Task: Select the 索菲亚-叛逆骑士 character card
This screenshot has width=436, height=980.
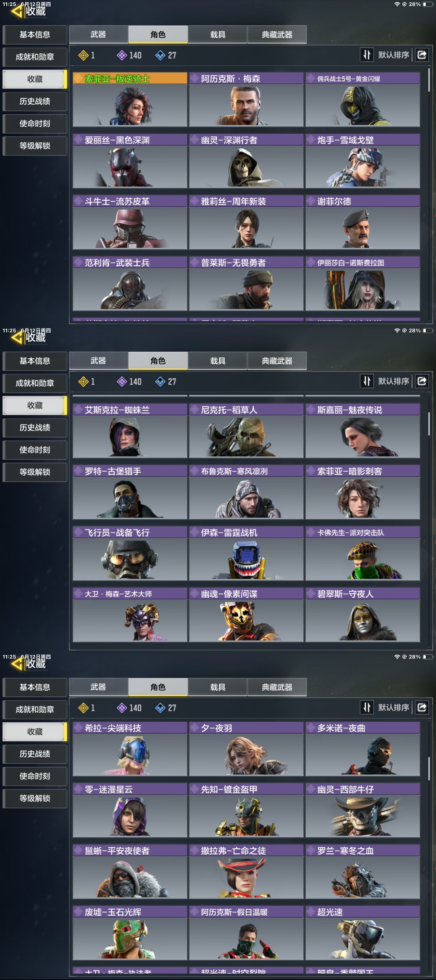Action: click(130, 99)
